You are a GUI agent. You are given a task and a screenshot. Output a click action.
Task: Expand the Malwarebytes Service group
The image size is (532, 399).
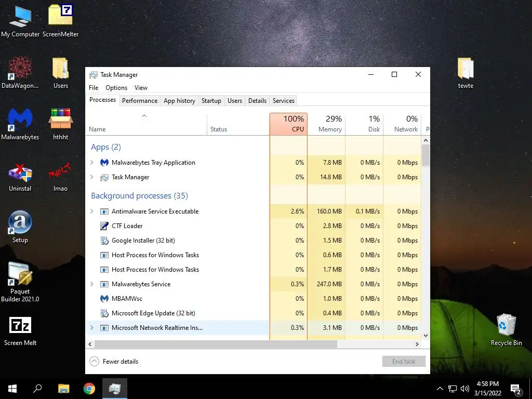tap(91, 284)
